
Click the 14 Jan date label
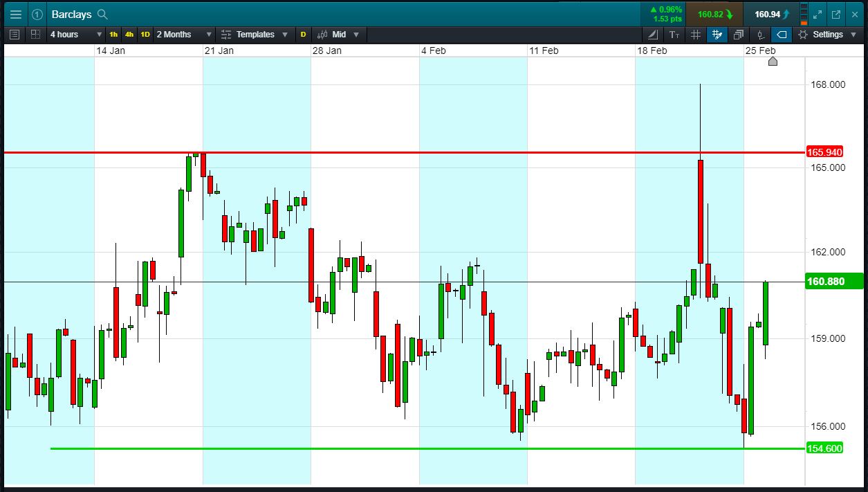(111, 51)
